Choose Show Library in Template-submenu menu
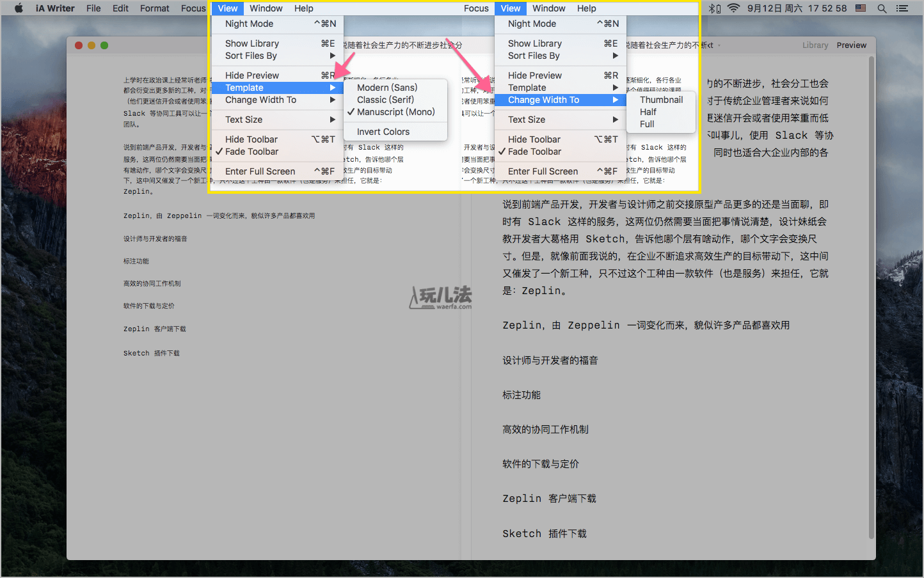 coord(276,43)
